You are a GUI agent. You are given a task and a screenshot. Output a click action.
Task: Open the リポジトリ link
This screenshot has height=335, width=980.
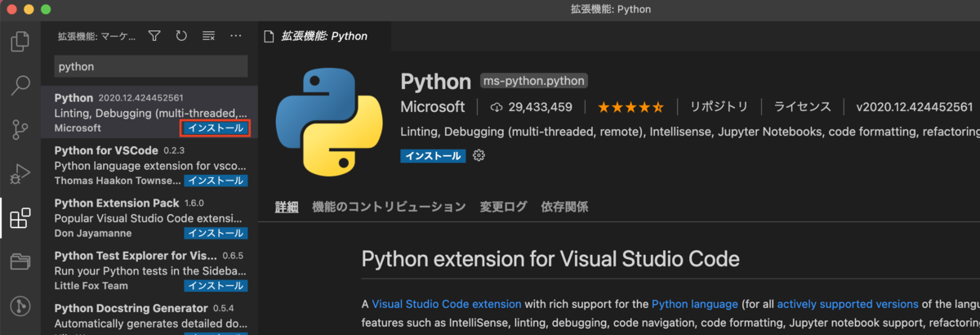(719, 107)
